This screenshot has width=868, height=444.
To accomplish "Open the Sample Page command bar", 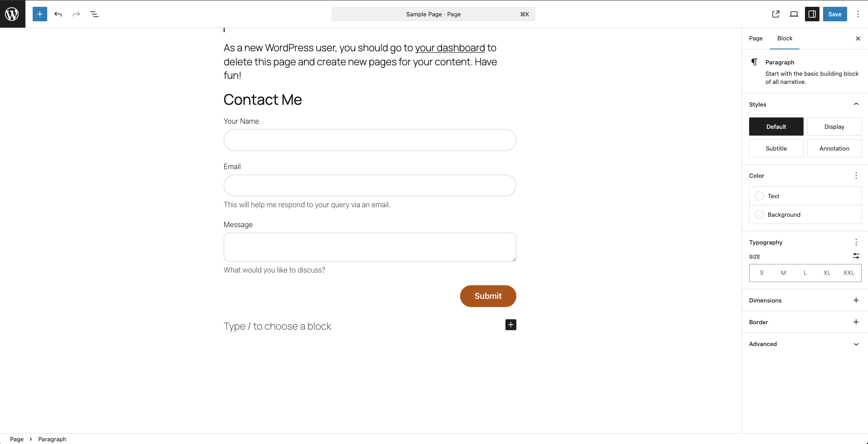I will coord(433,14).
